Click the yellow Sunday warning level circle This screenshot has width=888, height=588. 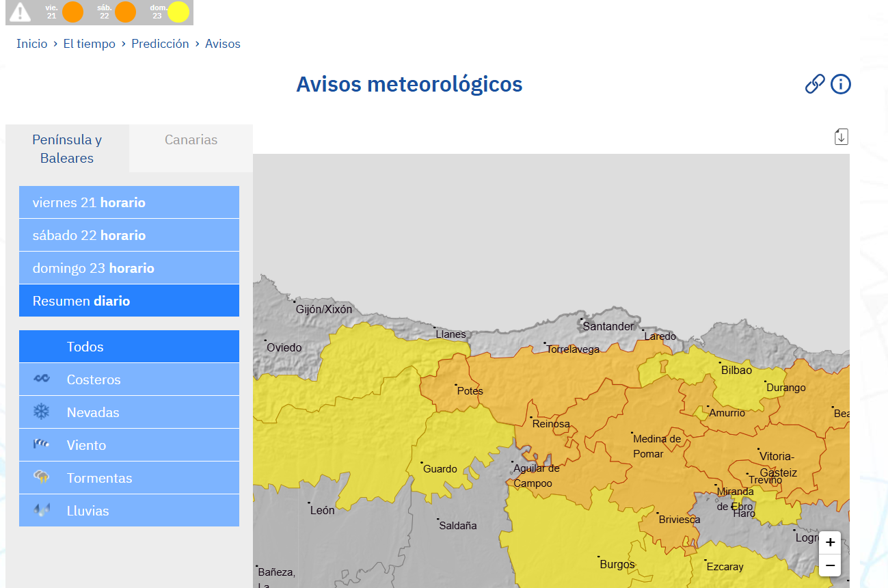coord(178,12)
